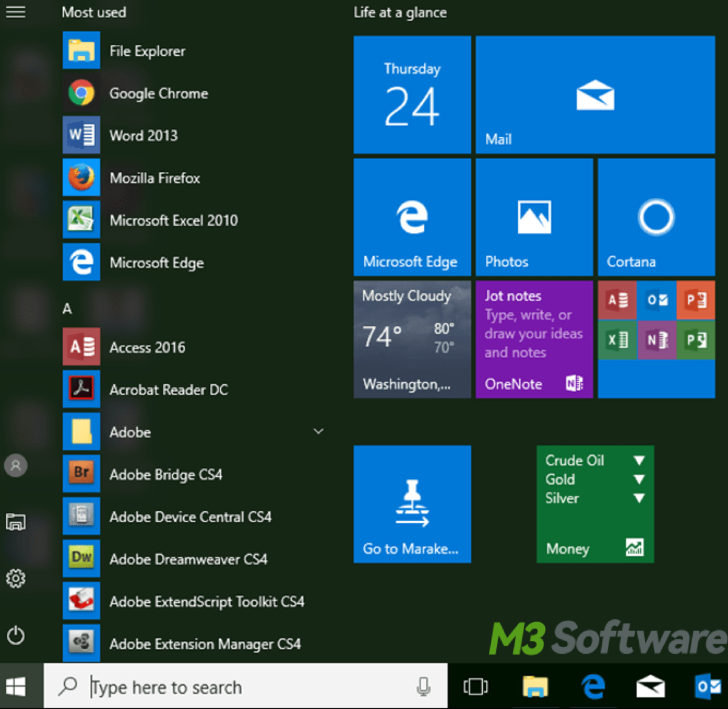Open the Adobe folder entry

(194, 432)
